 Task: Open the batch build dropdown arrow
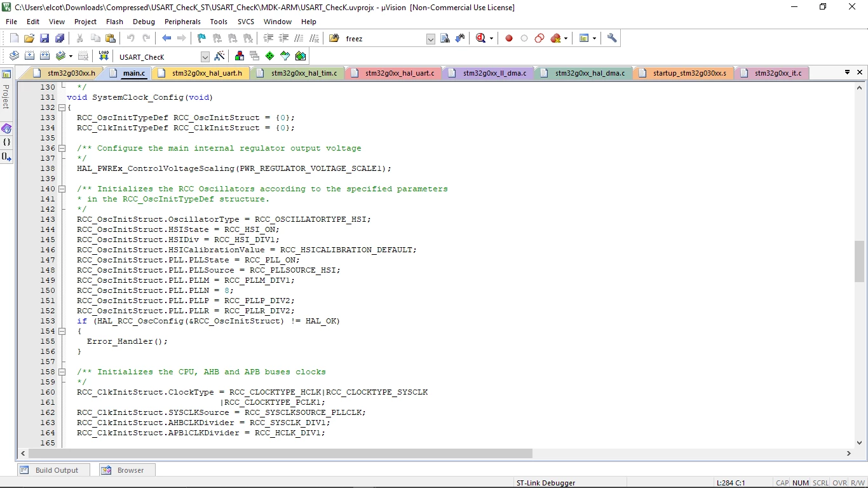pos(71,56)
